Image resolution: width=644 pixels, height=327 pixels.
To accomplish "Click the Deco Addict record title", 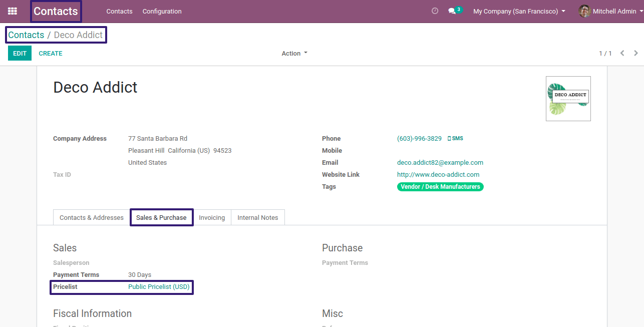I will click(x=95, y=87).
